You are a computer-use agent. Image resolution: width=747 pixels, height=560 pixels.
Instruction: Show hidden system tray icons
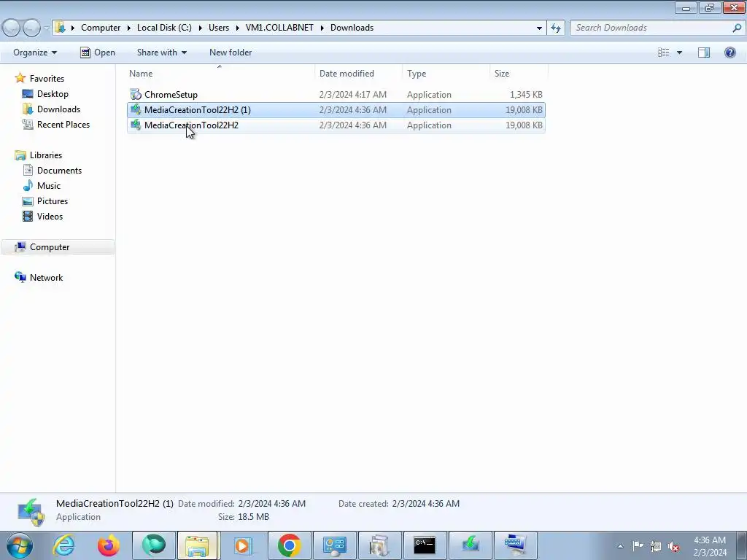point(620,546)
